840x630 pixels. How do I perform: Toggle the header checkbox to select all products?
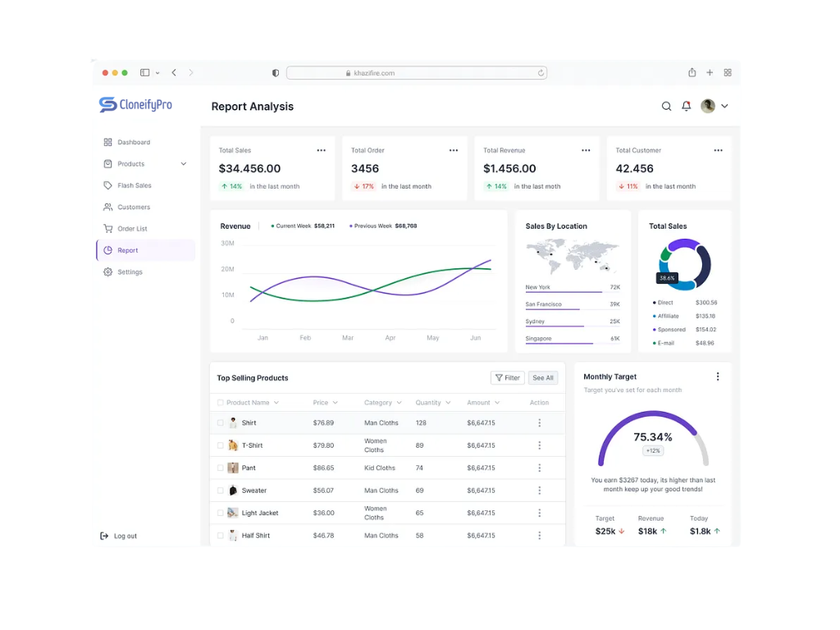pos(220,403)
